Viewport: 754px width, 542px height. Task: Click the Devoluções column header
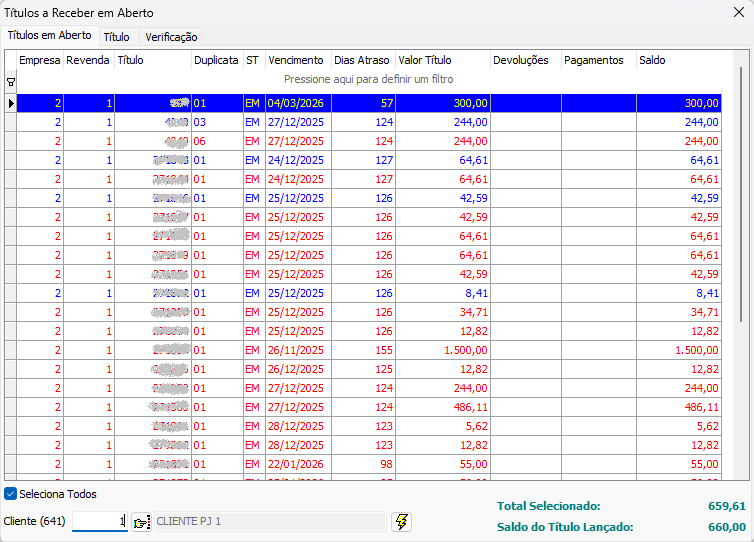(x=526, y=60)
